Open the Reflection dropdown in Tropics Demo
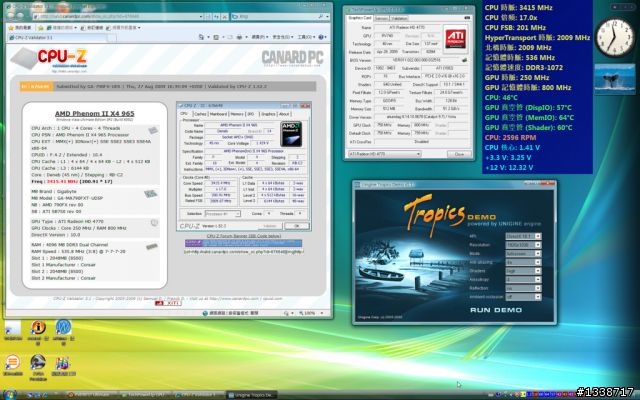The image size is (640, 400). (523, 288)
